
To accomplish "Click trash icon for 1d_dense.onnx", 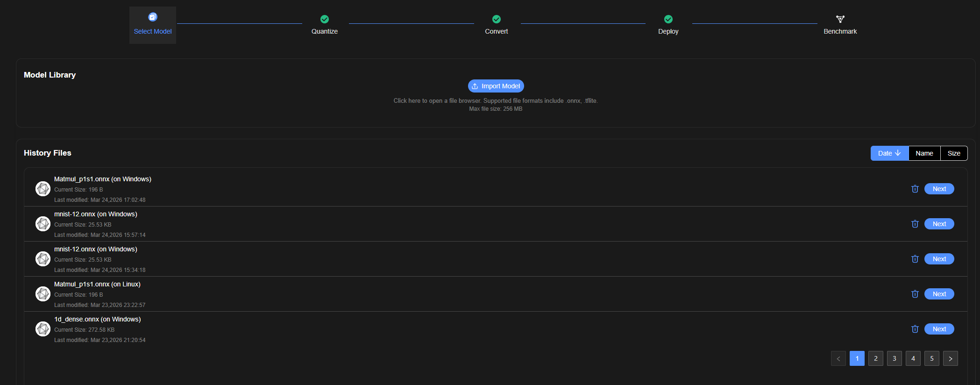I will [x=915, y=329].
